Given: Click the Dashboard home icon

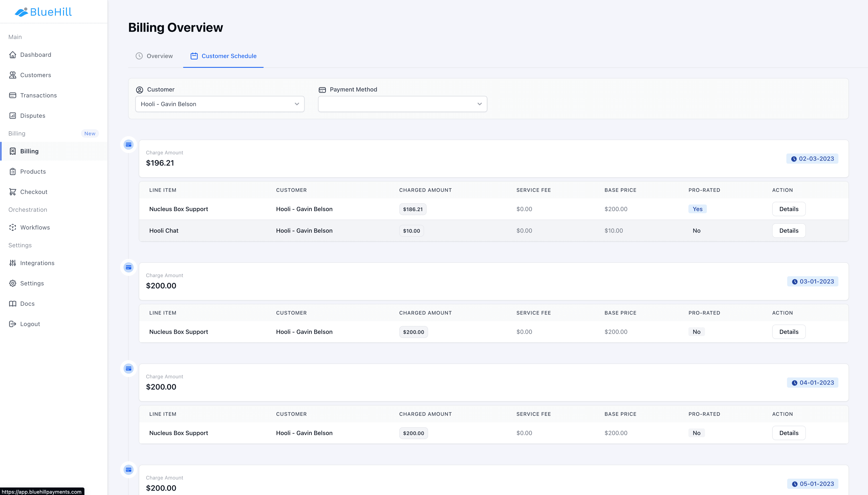Looking at the screenshot, I should pos(13,55).
